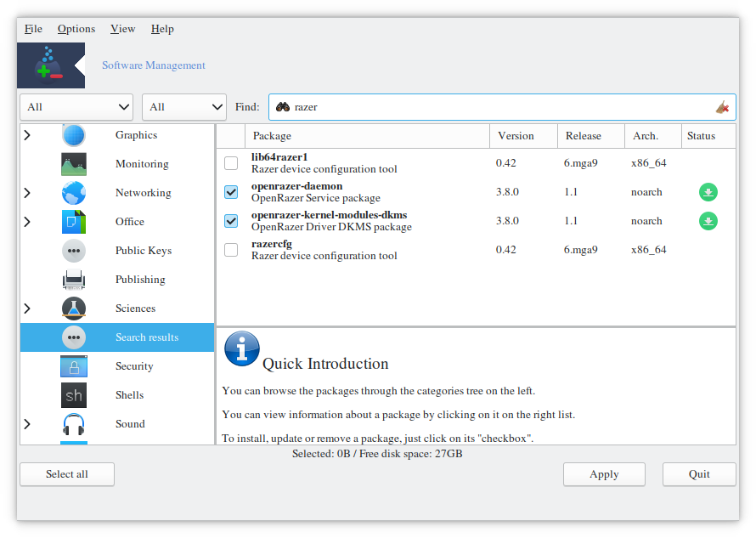The width and height of the screenshot is (756, 538).
Task: Select the Monitoring category label
Action: click(142, 164)
